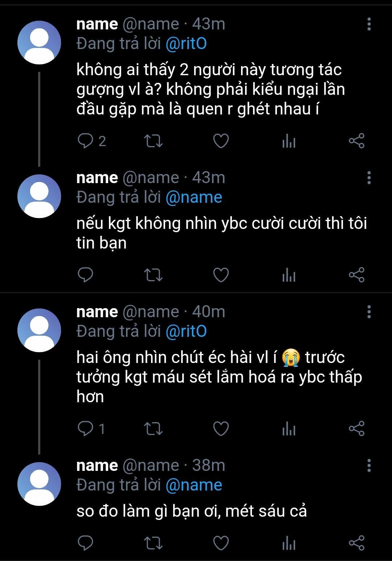Image resolution: width=392 pixels, height=561 pixels.
Task: Share the tweet starting "không ai thấy"
Action: pos(356,141)
